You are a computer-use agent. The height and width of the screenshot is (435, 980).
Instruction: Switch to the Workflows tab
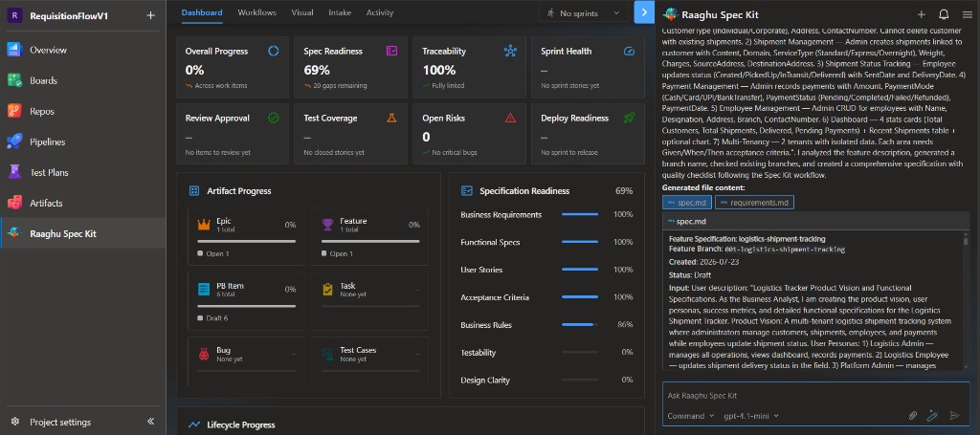[x=256, y=12]
